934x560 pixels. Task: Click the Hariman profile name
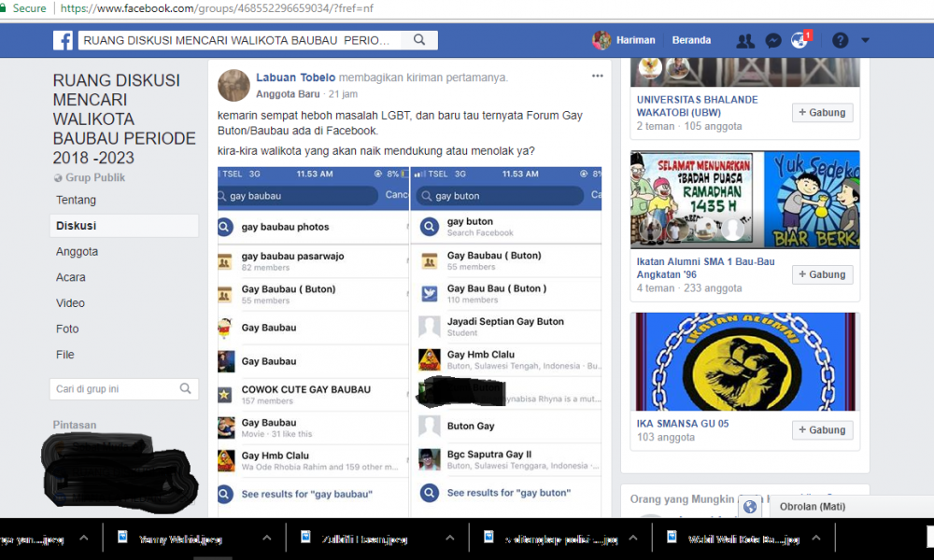point(635,40)
